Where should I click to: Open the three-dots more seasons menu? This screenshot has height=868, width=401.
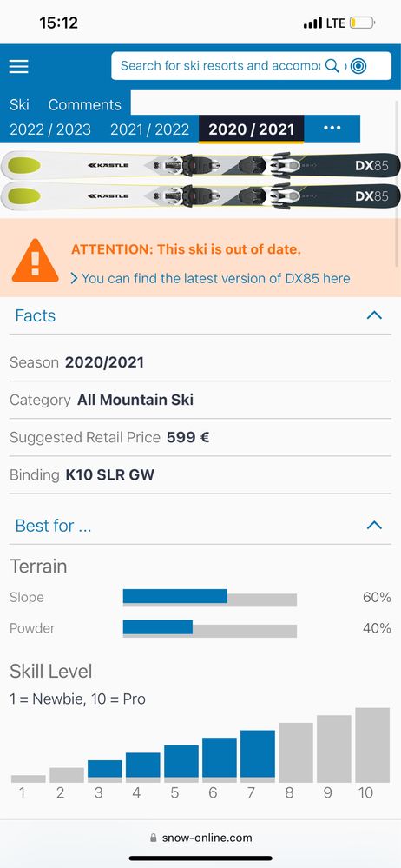[332, 129]
